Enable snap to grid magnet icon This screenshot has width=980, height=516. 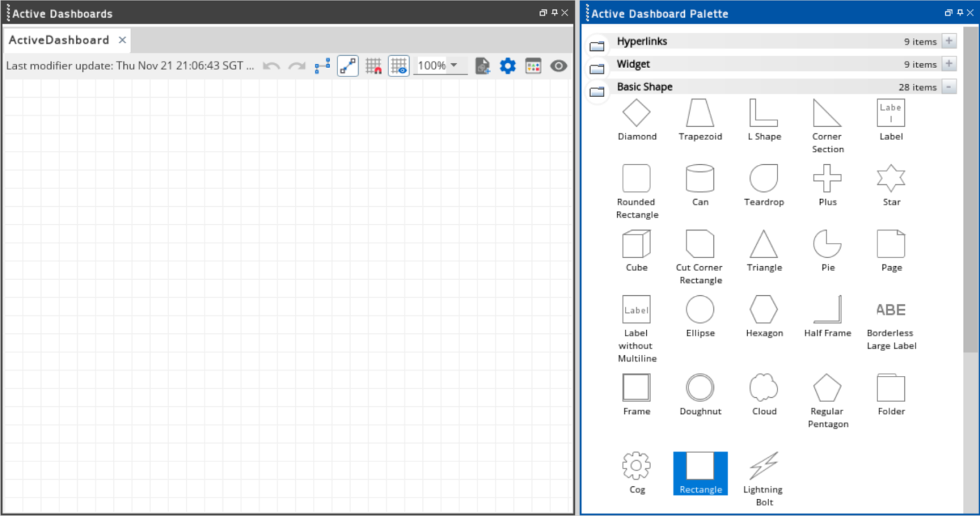tap(374, 67)
